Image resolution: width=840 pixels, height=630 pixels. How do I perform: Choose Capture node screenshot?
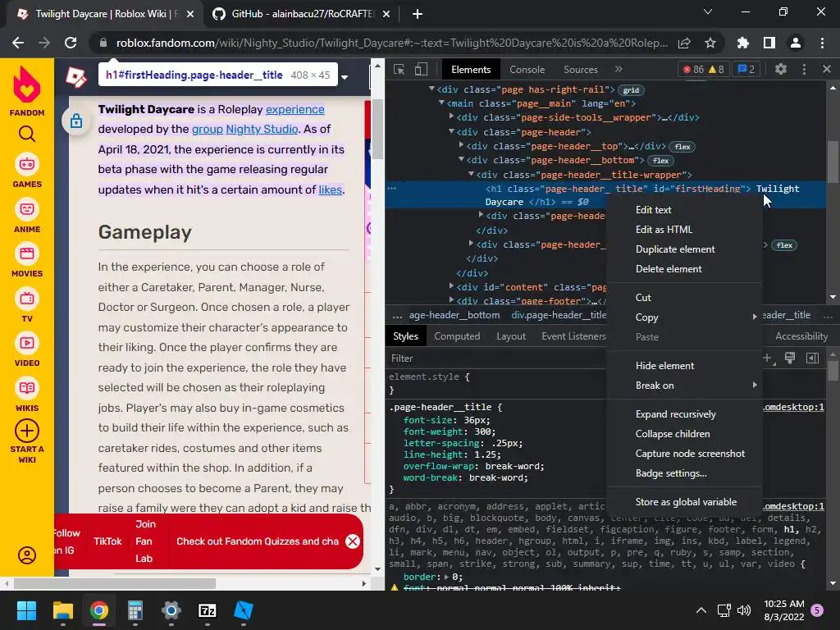pos(685,453)
